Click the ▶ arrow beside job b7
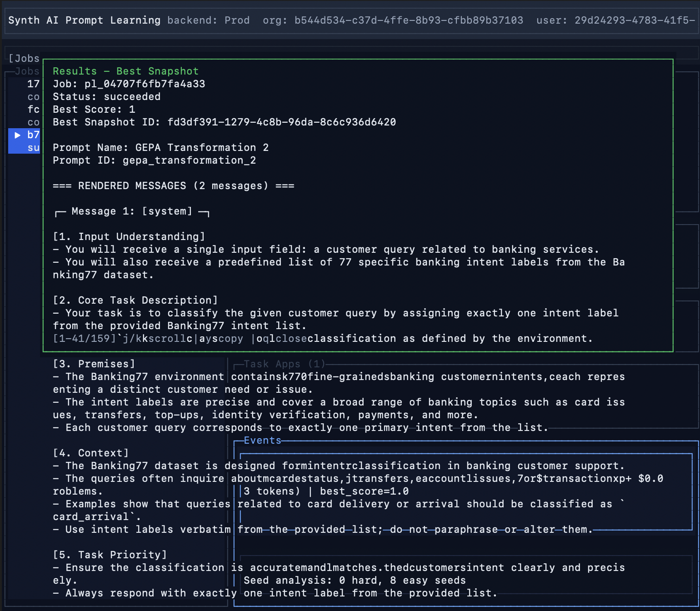 click(x=17, y=135)
